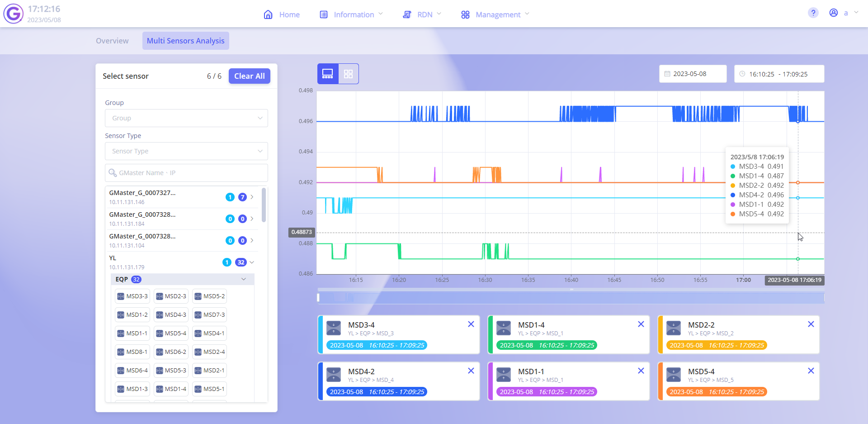Switch to single chart view icon

(x=328, y=74)
